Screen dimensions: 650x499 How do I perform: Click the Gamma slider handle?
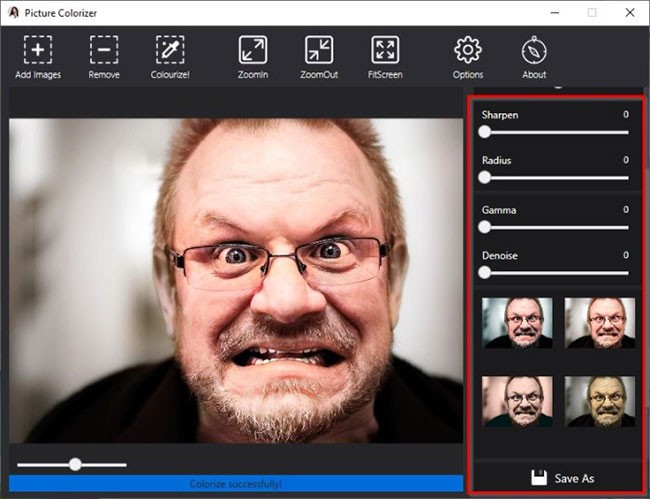[x=485, y=227]
